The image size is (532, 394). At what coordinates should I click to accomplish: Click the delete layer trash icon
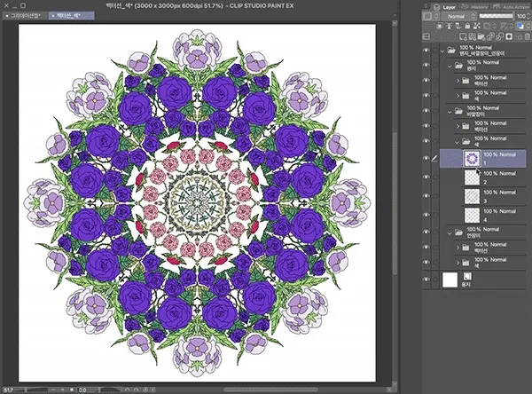pyautogui.click(x=525, y=38)
